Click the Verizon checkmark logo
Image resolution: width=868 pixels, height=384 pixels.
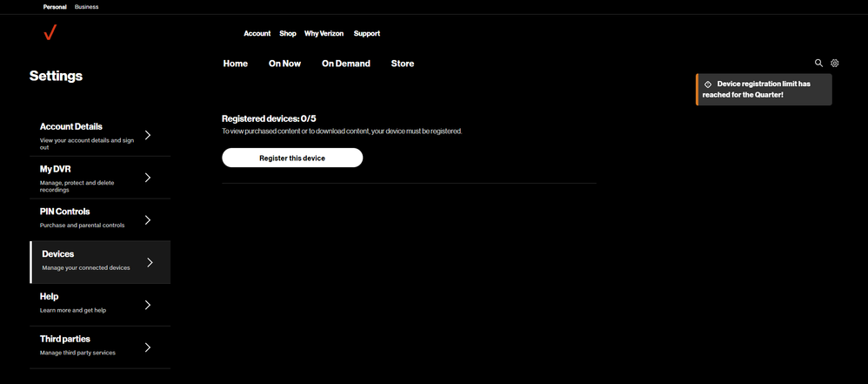[50, 33]
